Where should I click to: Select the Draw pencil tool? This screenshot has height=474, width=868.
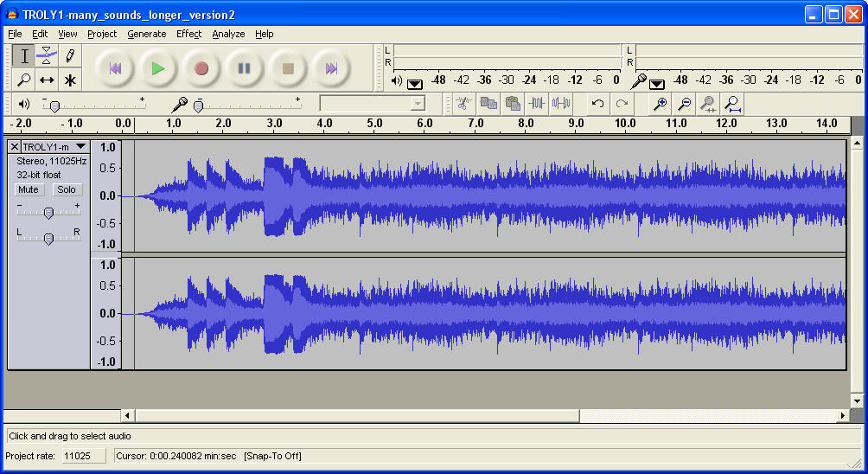coord(70,56)
